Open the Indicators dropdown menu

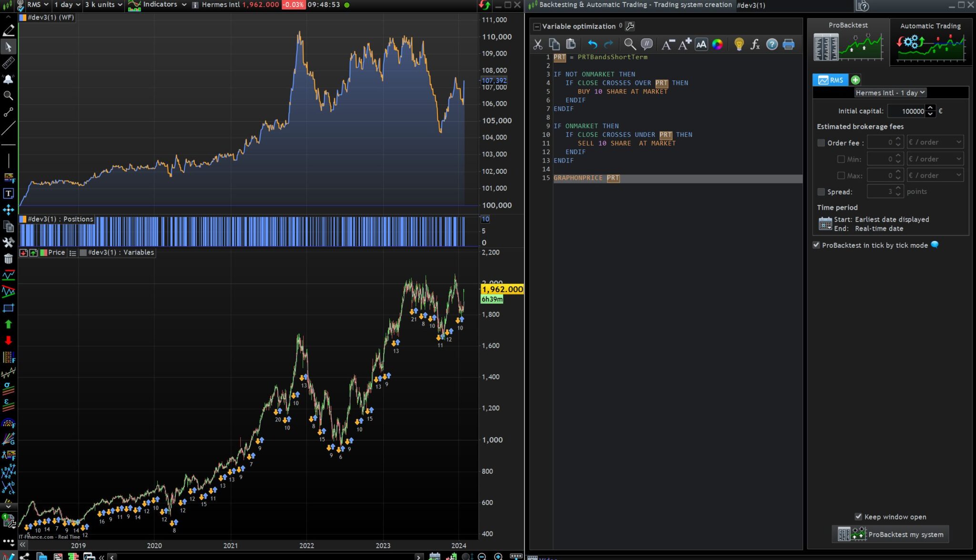pos(164,5)
